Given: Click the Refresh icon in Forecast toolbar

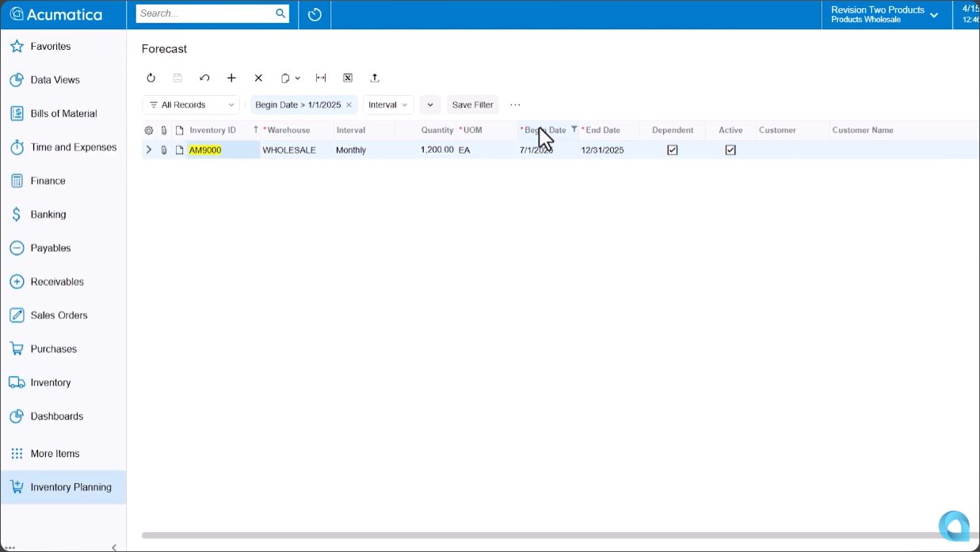Looking at the screenshot, I should pos(151,78).
